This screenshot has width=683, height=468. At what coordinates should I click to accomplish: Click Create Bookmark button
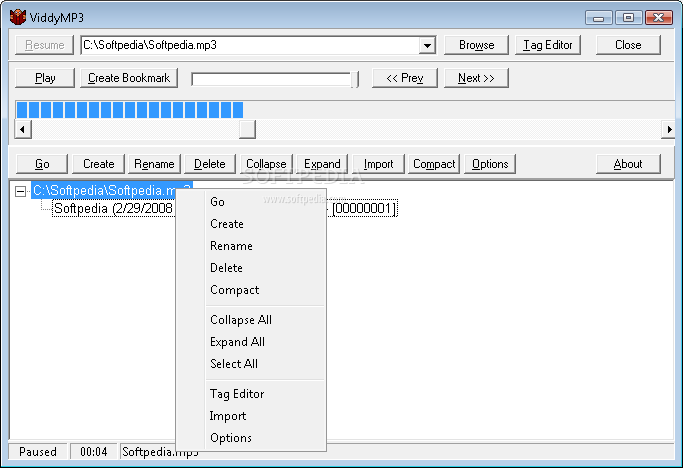(x=129, y=78)
